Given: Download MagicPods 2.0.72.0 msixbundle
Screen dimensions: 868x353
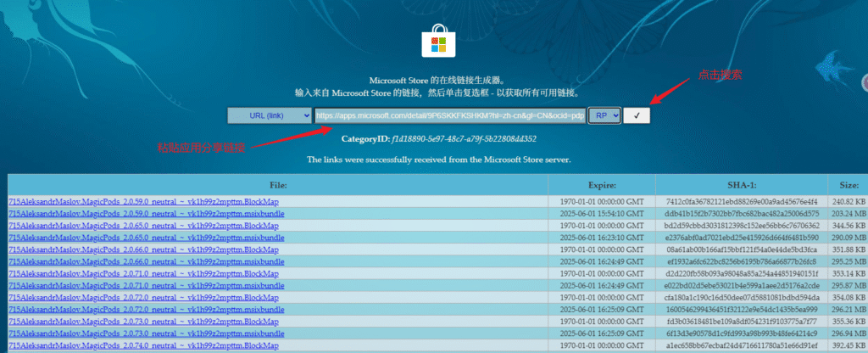Looking at the screenshot, I should pos(147,310).
